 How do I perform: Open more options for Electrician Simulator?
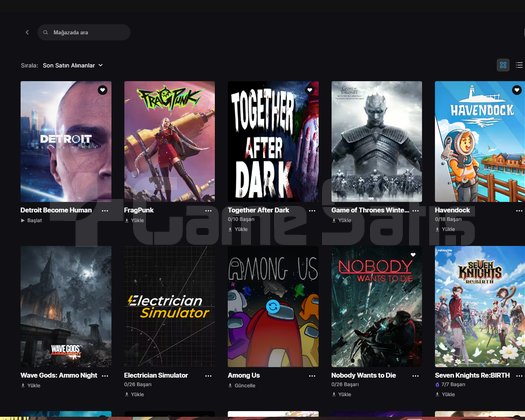tap(208, 376)
